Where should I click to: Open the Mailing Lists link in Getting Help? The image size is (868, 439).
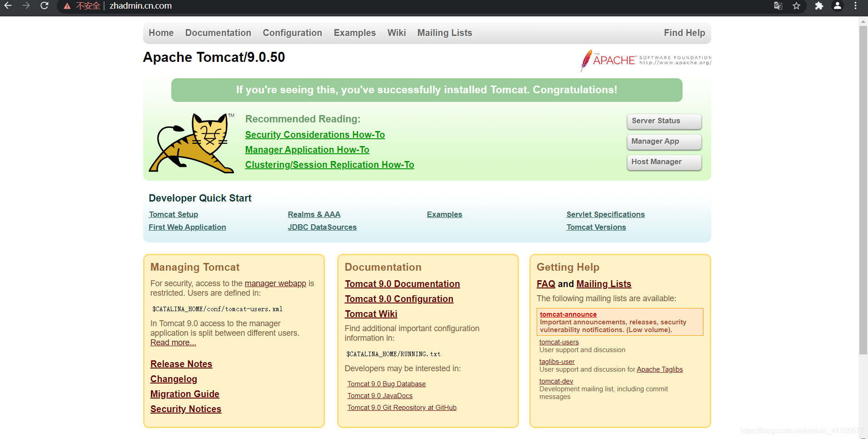(604, 284)
